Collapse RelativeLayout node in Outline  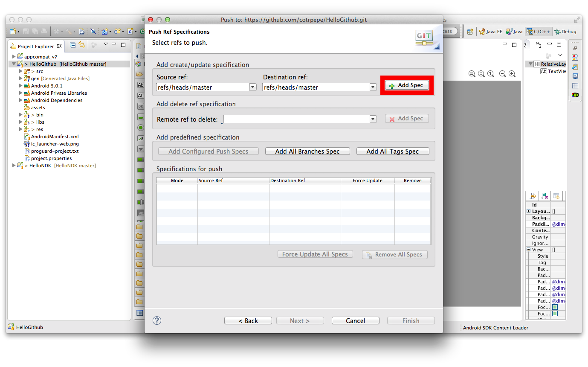coord(530,64)
